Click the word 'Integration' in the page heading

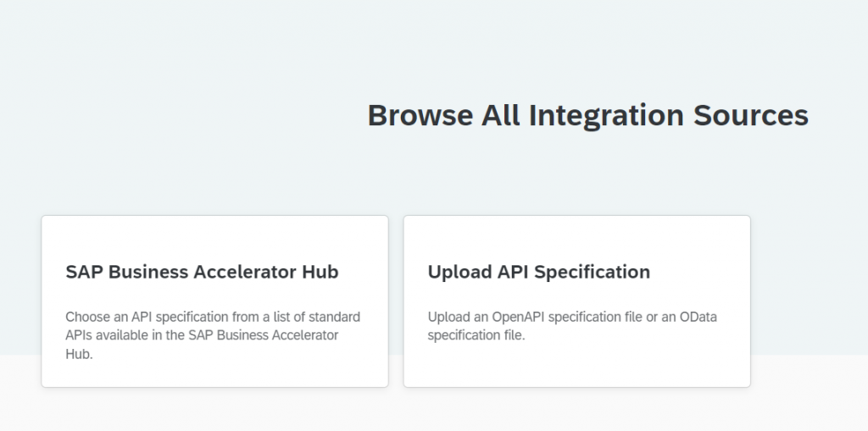(606, 116)
